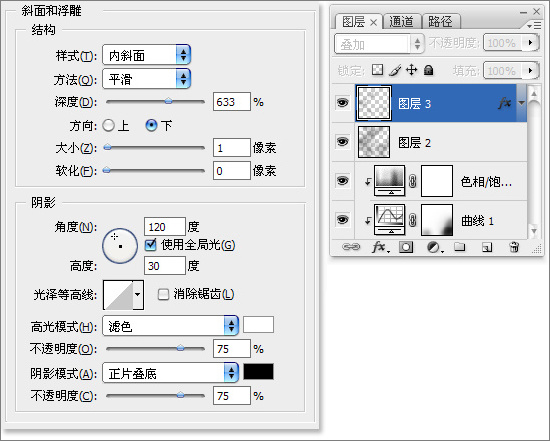
Task: Switch to the 路径 tab
Action: 440,22
